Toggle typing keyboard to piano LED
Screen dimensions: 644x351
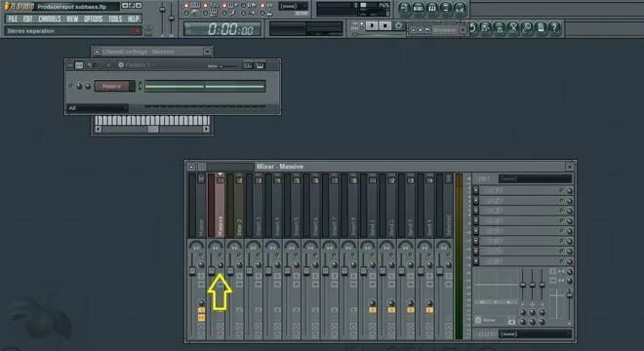tap(185, 6)
